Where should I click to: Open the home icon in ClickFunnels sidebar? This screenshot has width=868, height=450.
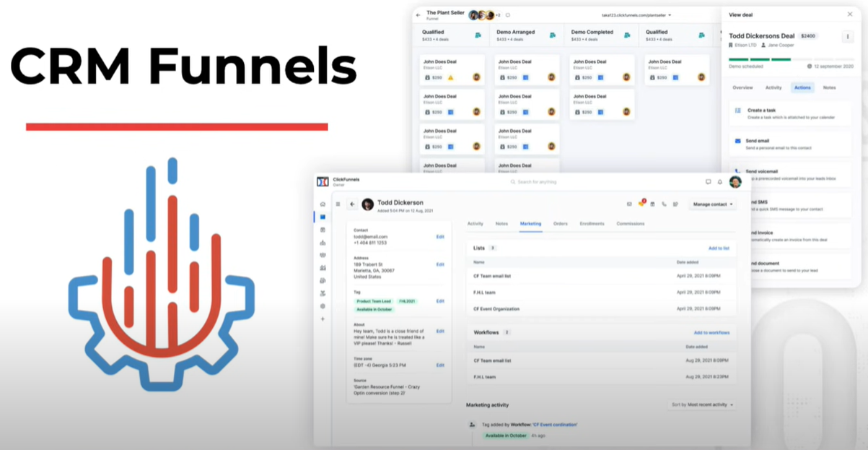[x=323, y=204]
